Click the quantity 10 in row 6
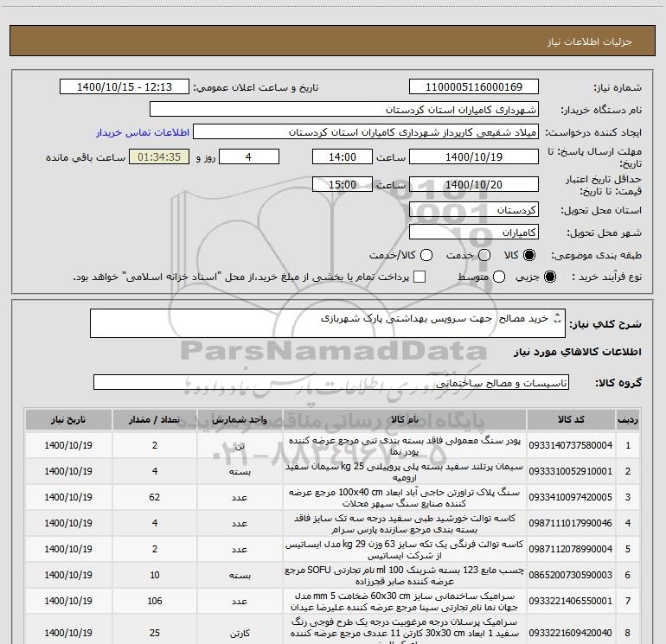The image size is (666, 644). 155,575
